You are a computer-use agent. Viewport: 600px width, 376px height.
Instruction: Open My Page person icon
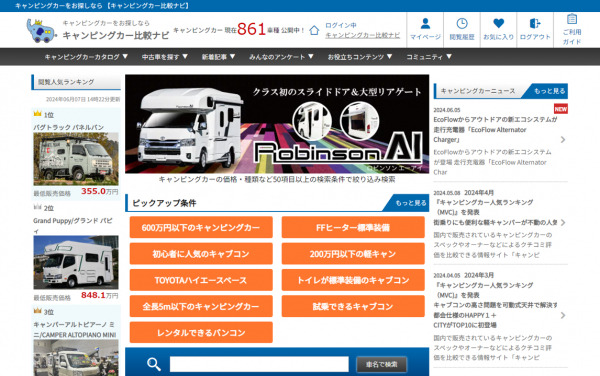pos(425,24)
